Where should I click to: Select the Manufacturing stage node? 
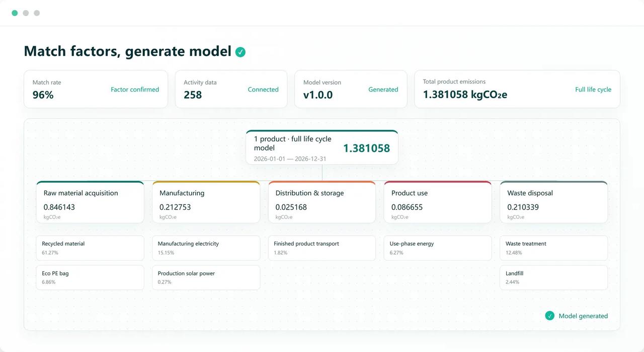tap(206, 202)
